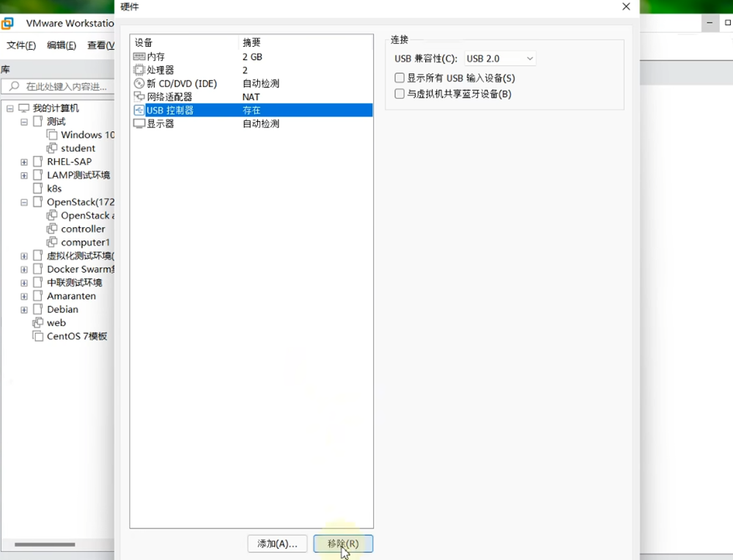Select the CentOS 7模板 tree item

point(77,336)
